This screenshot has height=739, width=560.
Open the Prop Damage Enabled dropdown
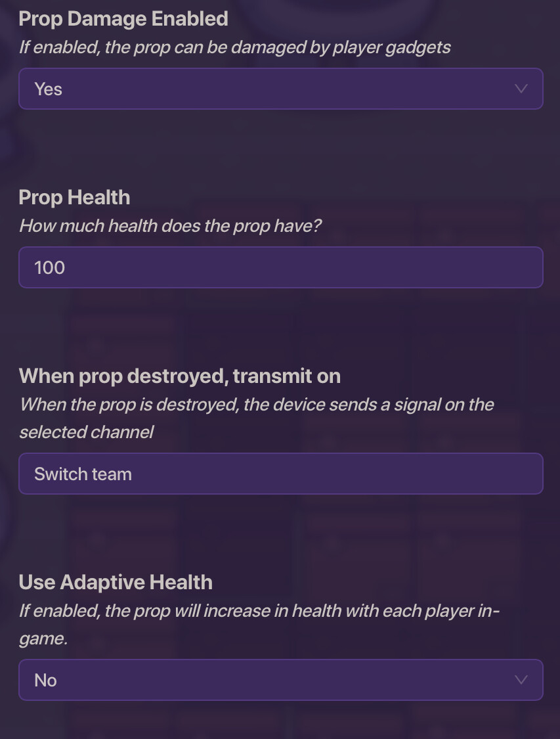coord(280,89)
